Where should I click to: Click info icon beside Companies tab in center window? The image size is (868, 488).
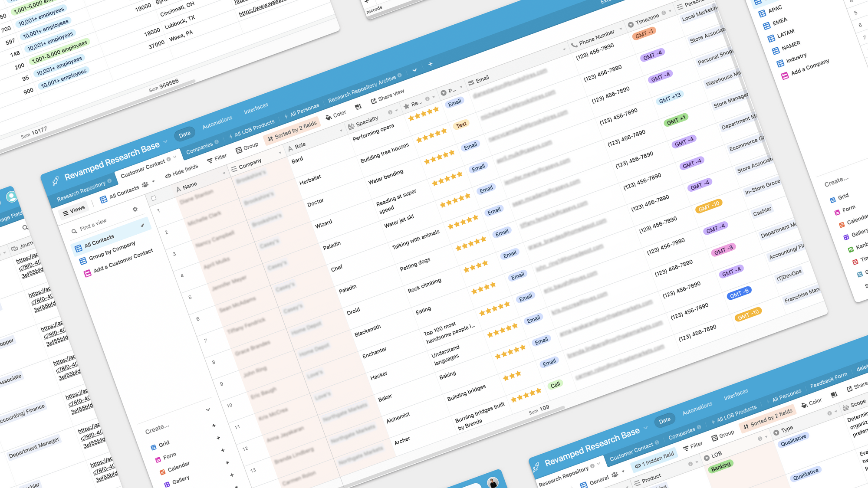coord(217,142)
